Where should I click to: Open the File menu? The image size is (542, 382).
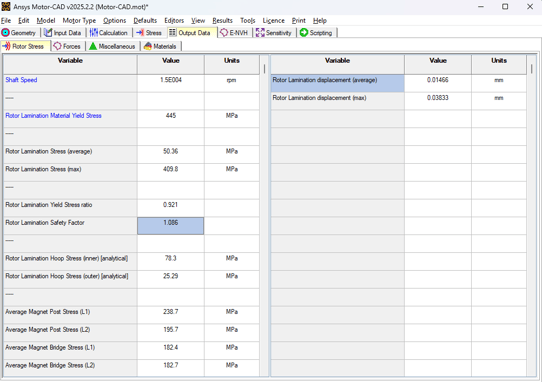click(6, 21)
